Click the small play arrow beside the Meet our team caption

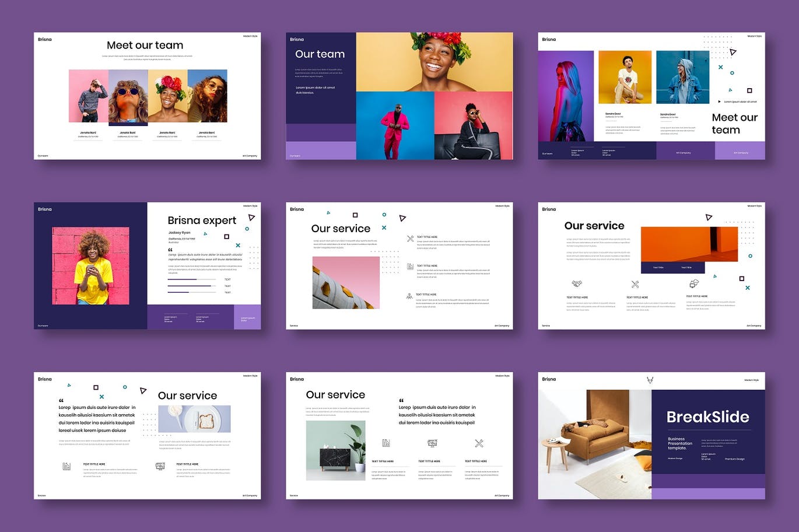point(719,101)
